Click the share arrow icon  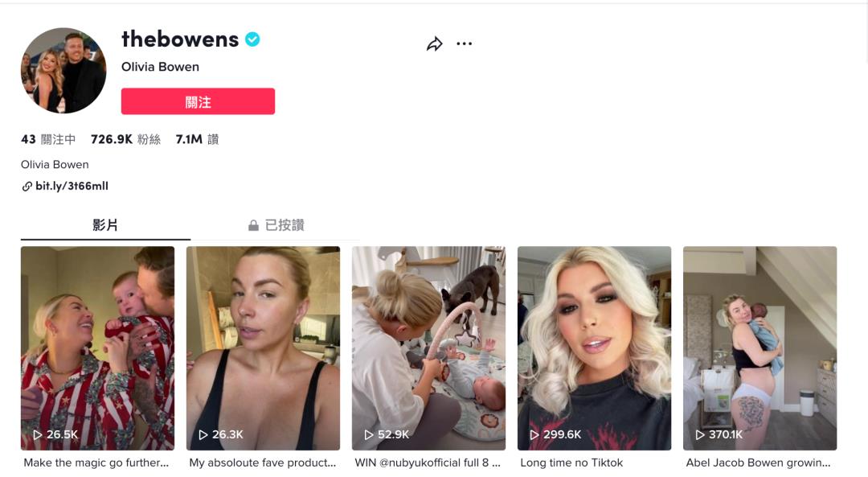tap(435, 43)
